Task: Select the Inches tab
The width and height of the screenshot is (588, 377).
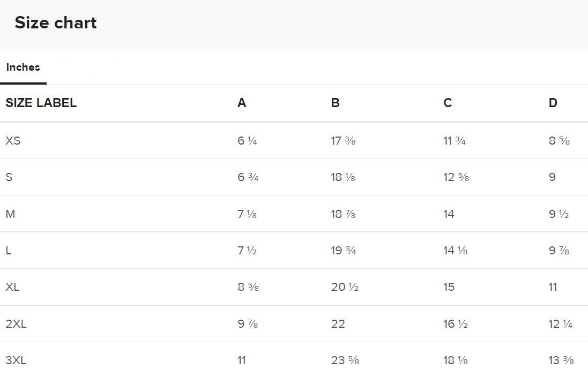Action: [x=23, y=67]
